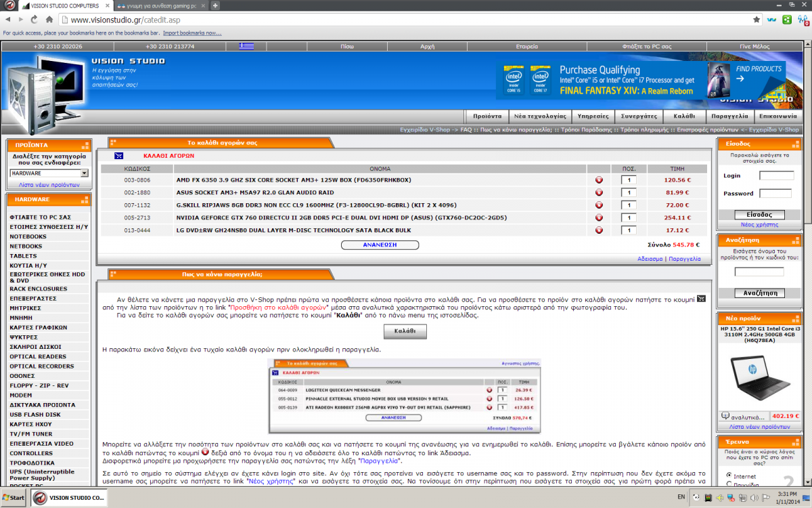Remove NVIDIA GTX 760 from cart

[599, 217]
